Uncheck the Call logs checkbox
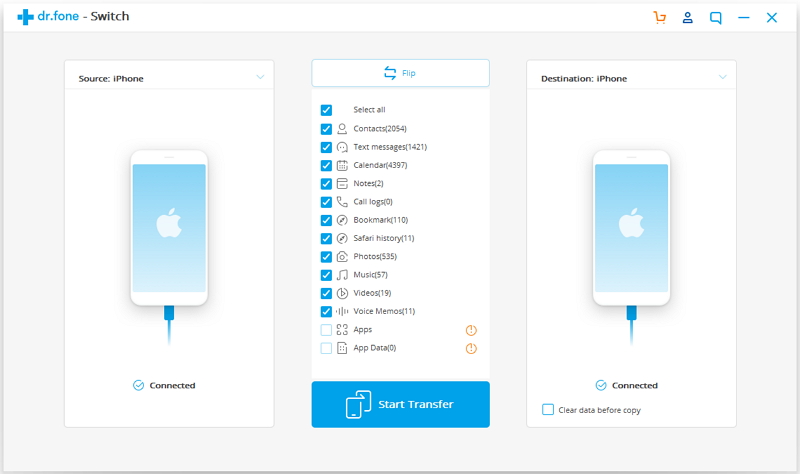This screenshot has width=800, height=474. 326,202
